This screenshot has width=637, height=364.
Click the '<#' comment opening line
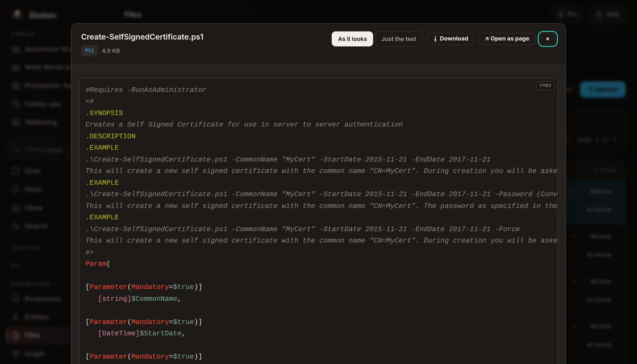tap(90, 101)
